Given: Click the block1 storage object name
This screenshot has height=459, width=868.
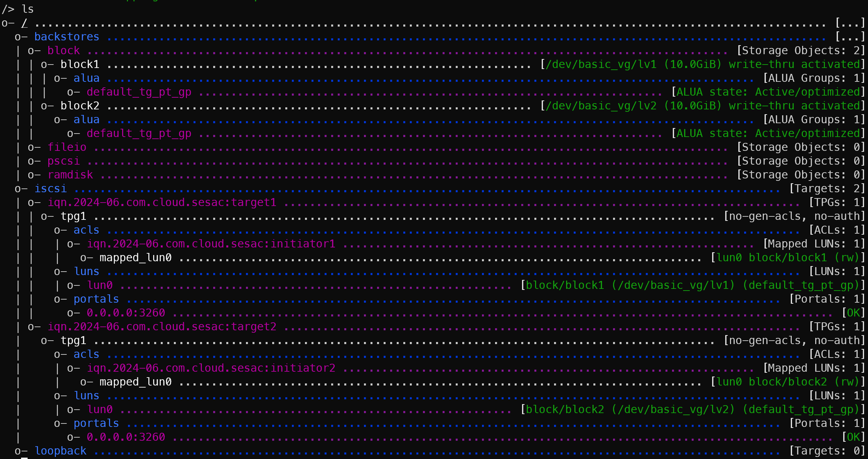Looking at the screenshot, I should tap(80, 64).
